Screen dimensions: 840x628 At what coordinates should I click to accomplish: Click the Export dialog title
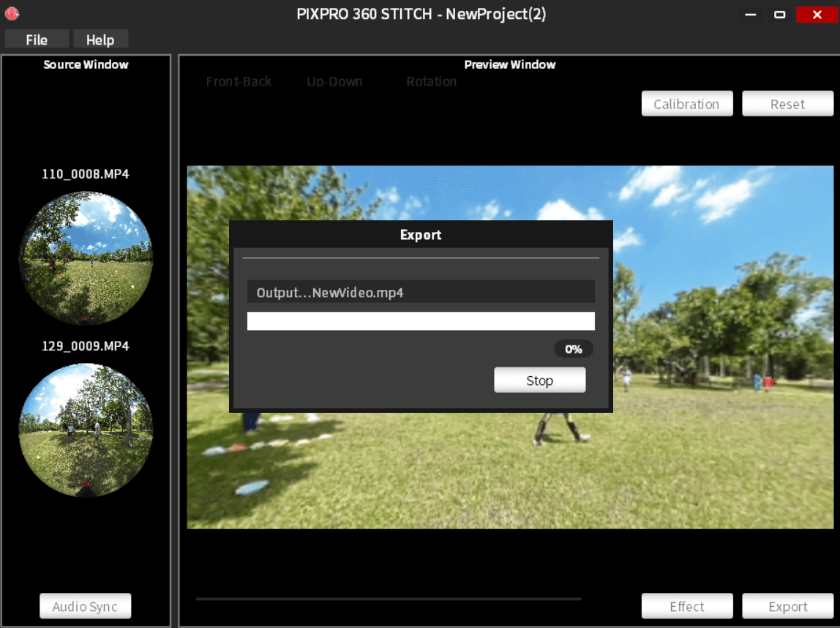pos(421,235)
